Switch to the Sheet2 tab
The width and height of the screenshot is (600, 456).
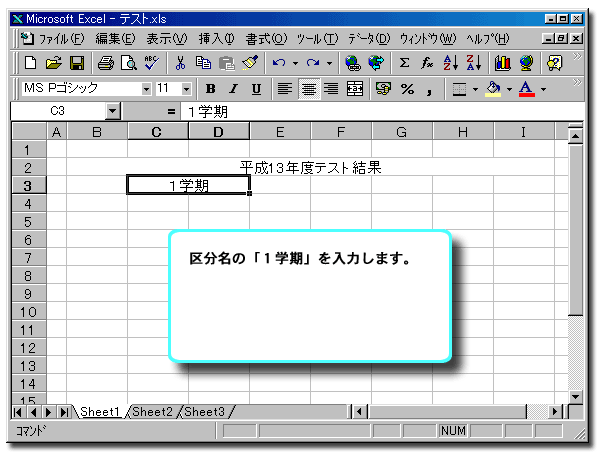pos(152,412)
